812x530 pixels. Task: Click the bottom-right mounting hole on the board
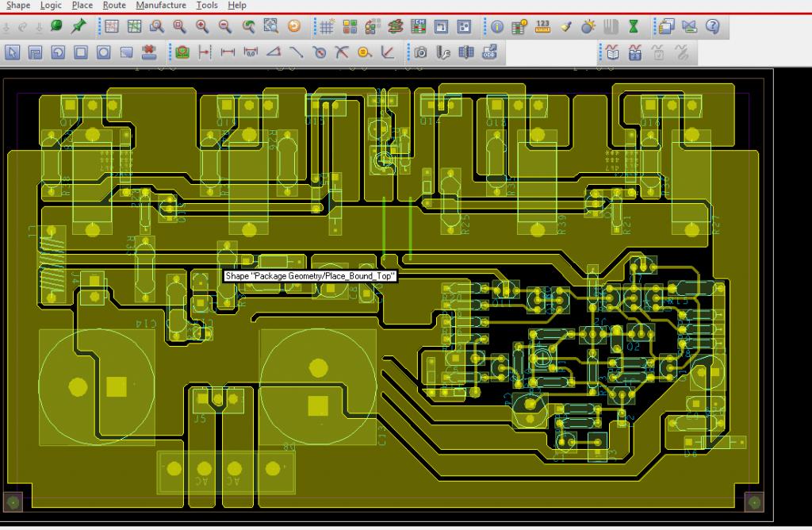[x=755, y=502]
